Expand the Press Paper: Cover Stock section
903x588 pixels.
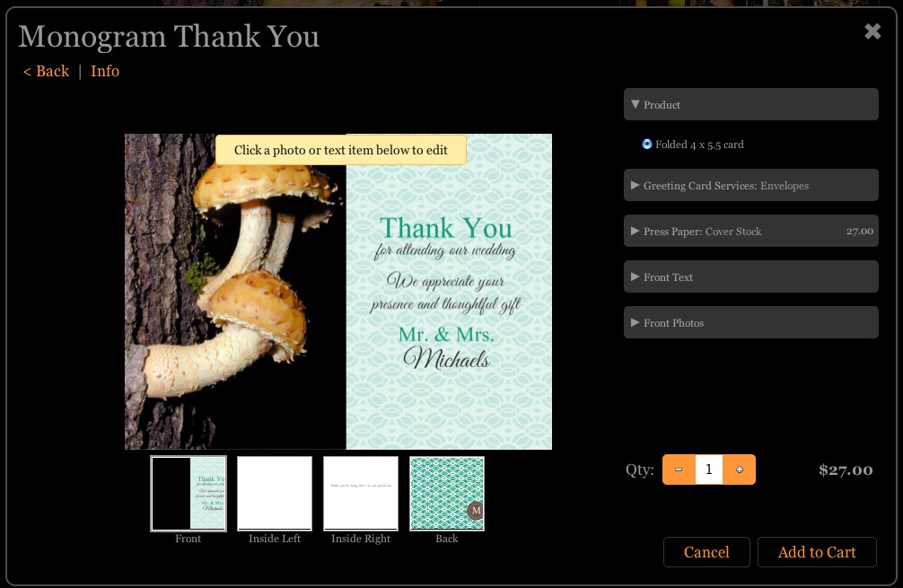click(750, 232)
